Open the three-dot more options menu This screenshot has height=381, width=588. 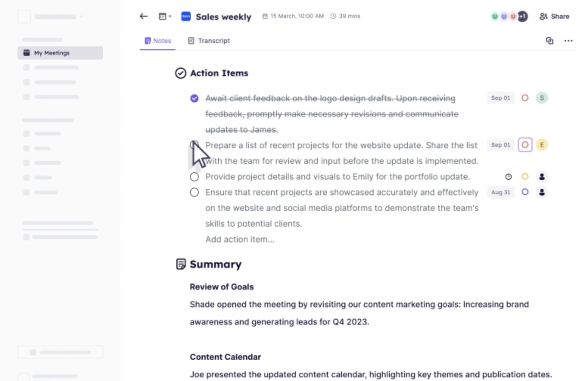tap(568, 41)
